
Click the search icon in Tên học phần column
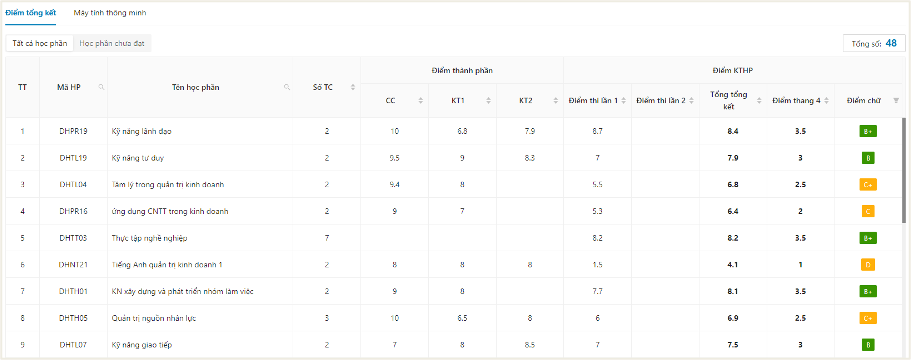(287, 87)
